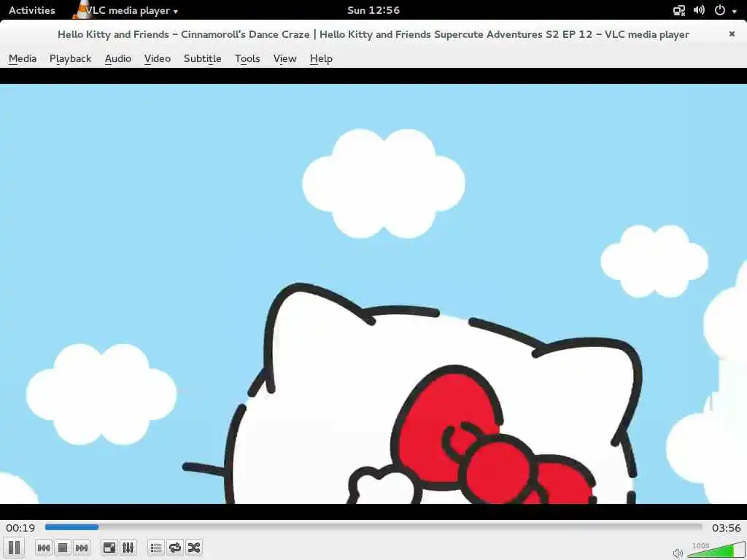
Task: Click the video display area
Action: (x=373, y=293)
